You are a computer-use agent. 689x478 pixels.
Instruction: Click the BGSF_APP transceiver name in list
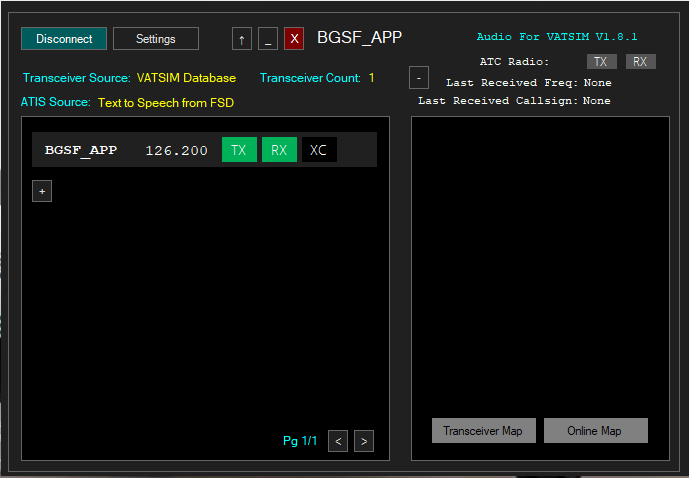[x=81, y=151]
